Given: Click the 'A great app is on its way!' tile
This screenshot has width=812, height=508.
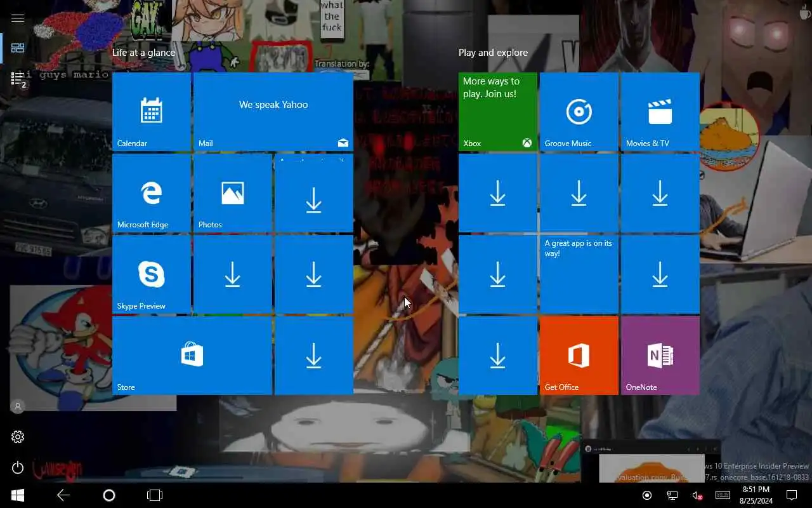Looking at the screenshot, I should pyautogui.click(x=579, y=274).
